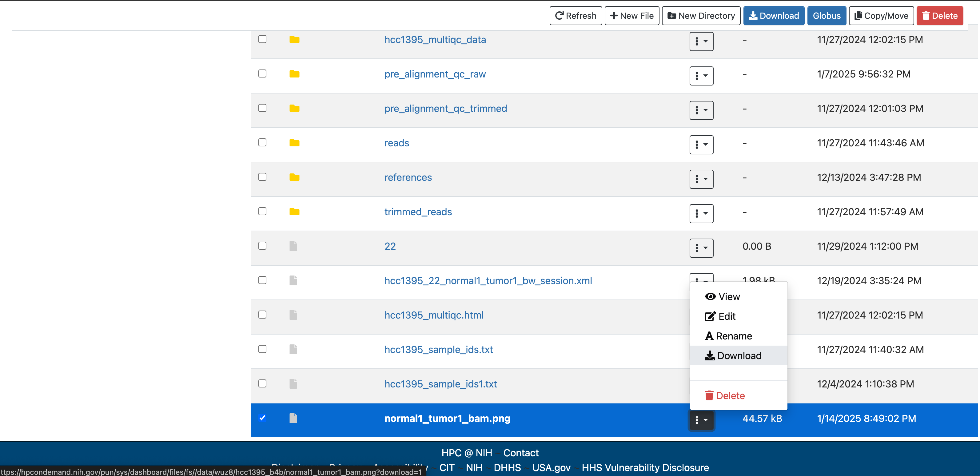Image resolution: width=980 pixels, height=476 pixels.
Task: Select the checkbox for hcc1395_multiqc.html
Action: click(x=262, y=315)
